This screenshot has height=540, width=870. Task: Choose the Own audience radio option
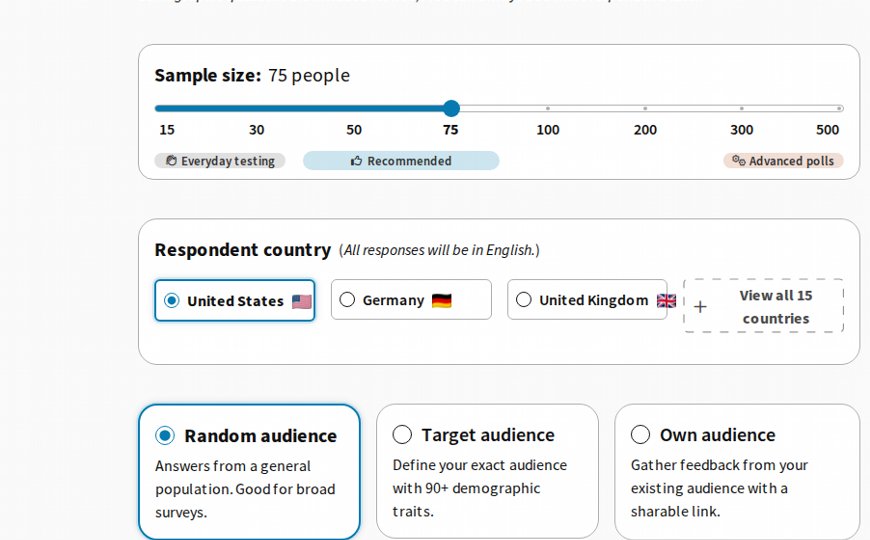tap(640, 435)
